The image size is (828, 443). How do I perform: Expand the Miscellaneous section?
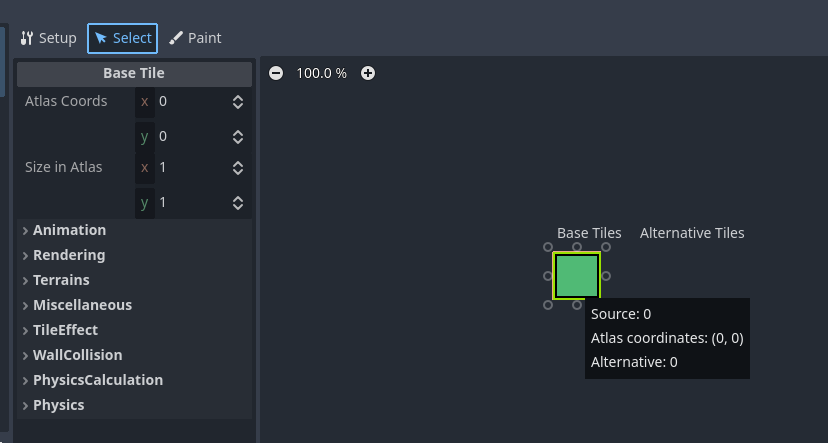(82, 305)
